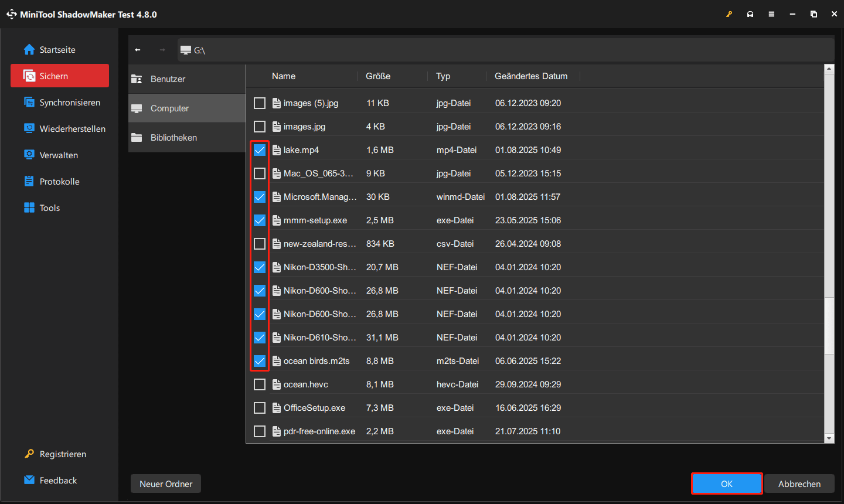Enable the images (5).jpg checkbox
Viewport: 844px width, 504px height.
[x=260, y=103]
